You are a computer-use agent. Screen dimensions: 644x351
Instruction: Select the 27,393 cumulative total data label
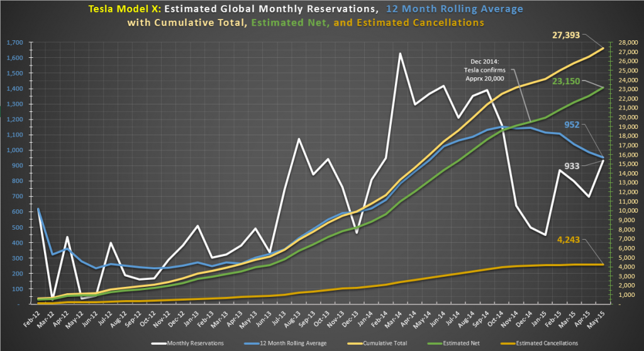[x=566, y=35]
